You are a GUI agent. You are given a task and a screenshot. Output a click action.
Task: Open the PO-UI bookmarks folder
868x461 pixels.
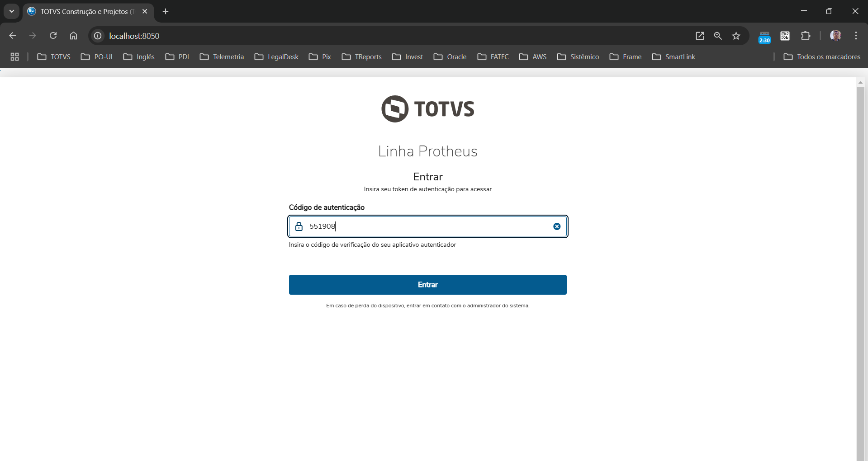coord(97,56)
